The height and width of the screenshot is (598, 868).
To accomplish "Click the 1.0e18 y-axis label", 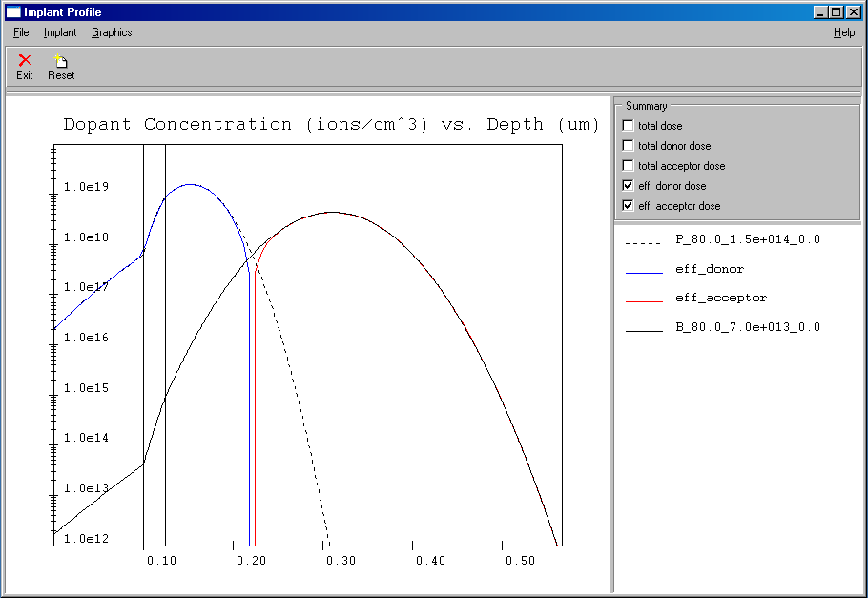I will point(87,237).
